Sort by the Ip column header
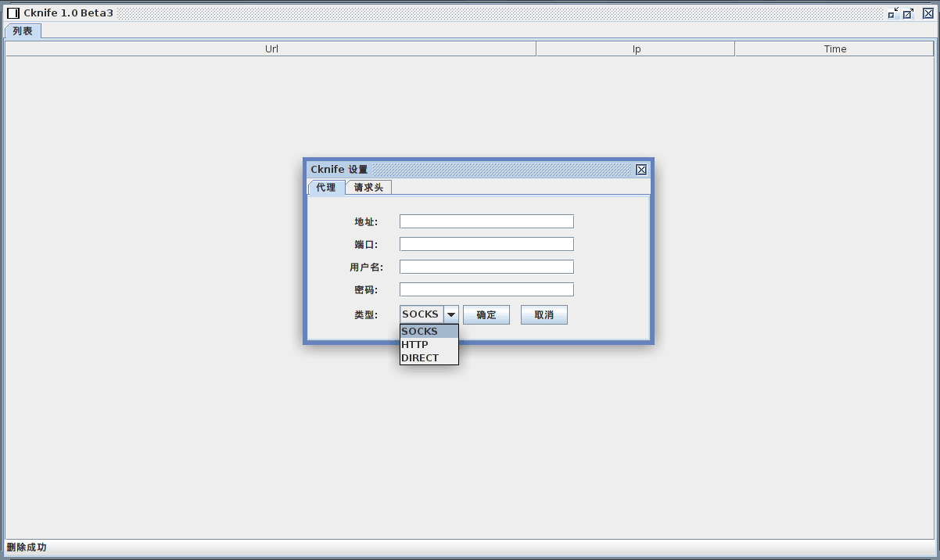Viewport: 940px width, 560px height. (636, 48)
